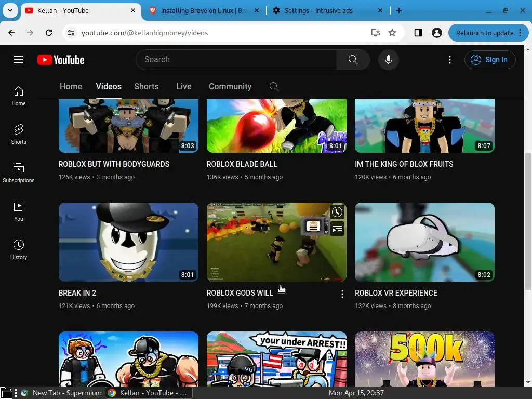
Task: Open the 'your under ARREST' video thumbnail
Action: (276, 359)
